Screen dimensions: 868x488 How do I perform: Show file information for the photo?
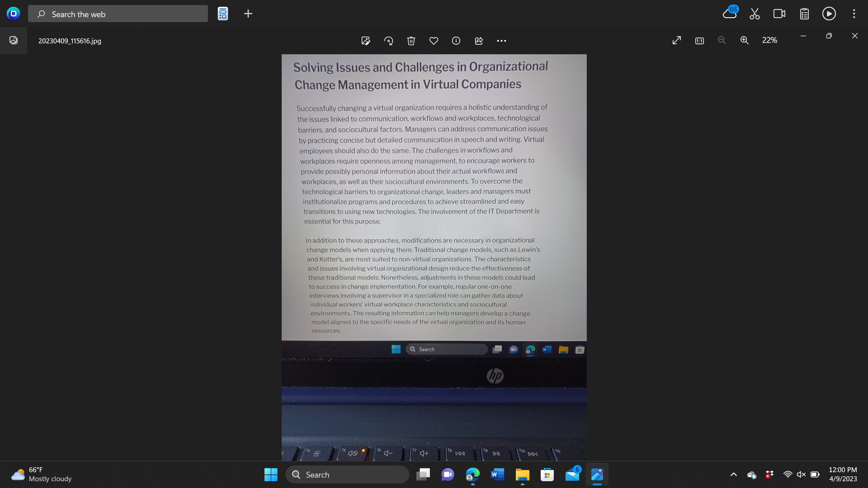(x=456, y=41)
